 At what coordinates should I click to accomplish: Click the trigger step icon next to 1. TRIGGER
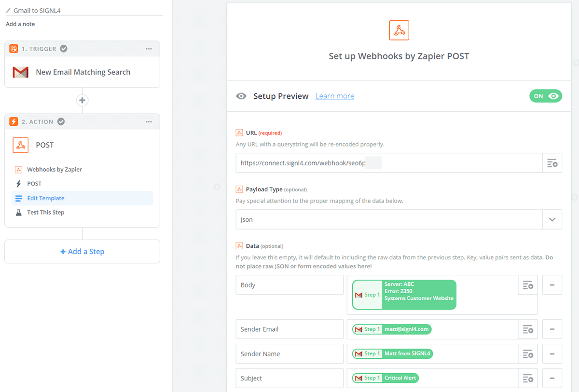pos(14,49)
